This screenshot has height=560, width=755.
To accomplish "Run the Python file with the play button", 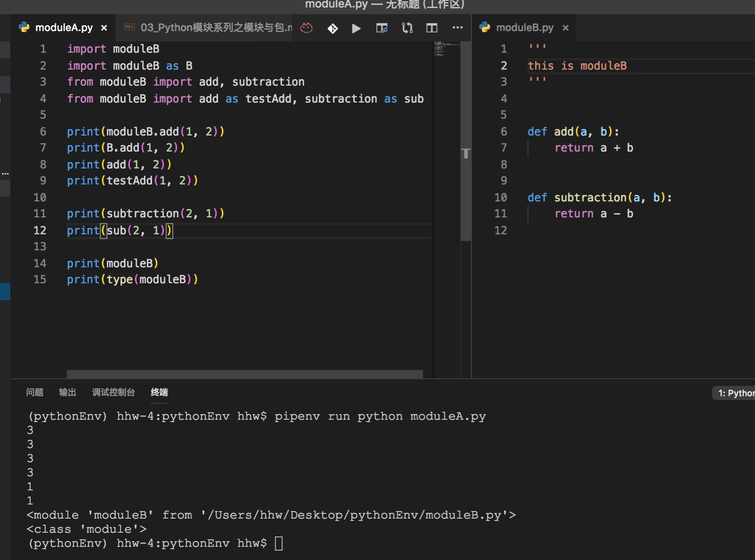I will [x=356, y=28].
